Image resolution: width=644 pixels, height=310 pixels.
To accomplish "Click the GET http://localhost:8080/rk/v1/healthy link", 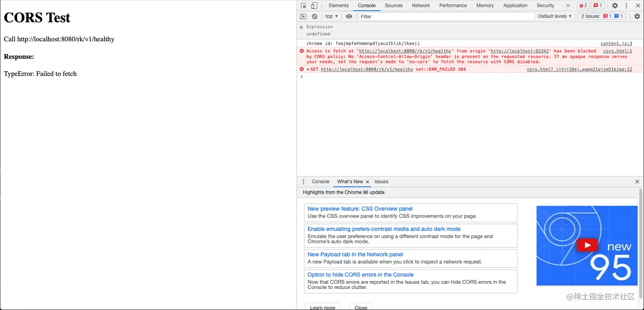I will click(x=367, y=69).
